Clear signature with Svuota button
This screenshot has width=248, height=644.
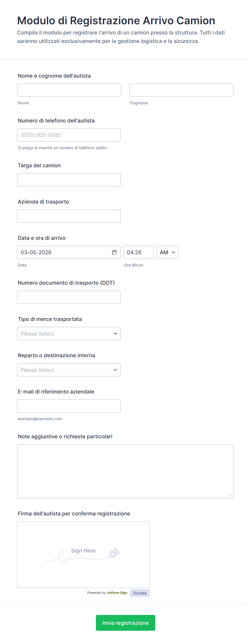139,593
